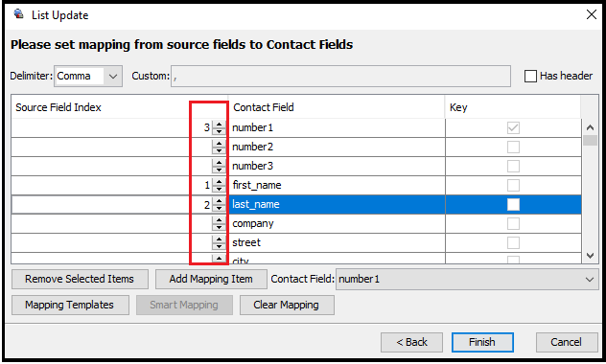
Task: Increase the number1 source index with up arrow
Action: (220, 124)
